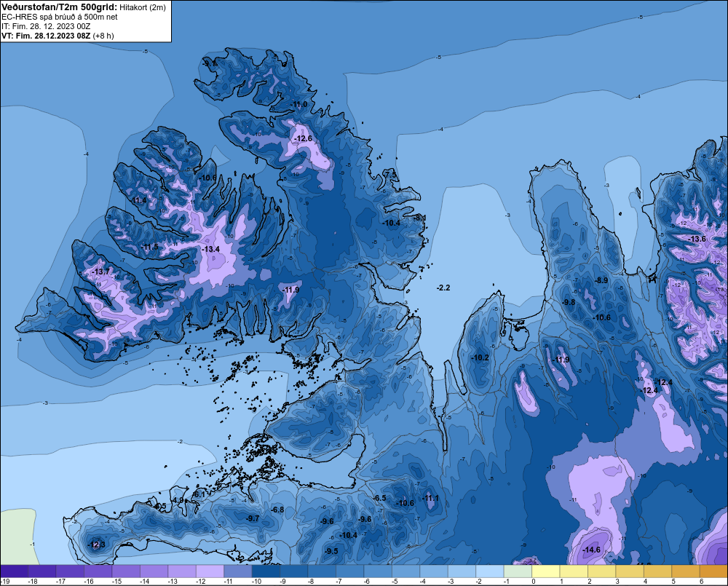The width and height of the screenshot is (728, 586).
Task: Click the pale green legend swatch between -1 and 0
Action: [518, 571]
